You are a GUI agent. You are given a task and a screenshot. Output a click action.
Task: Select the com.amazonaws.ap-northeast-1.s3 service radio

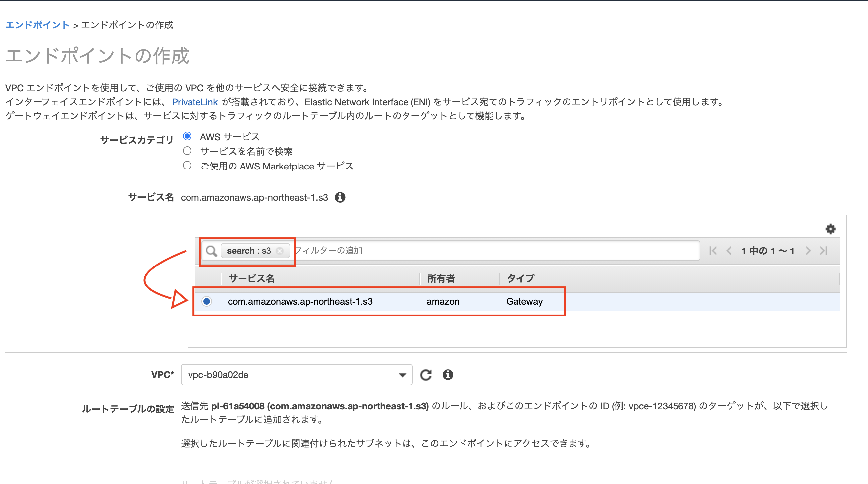coord(206,301)
